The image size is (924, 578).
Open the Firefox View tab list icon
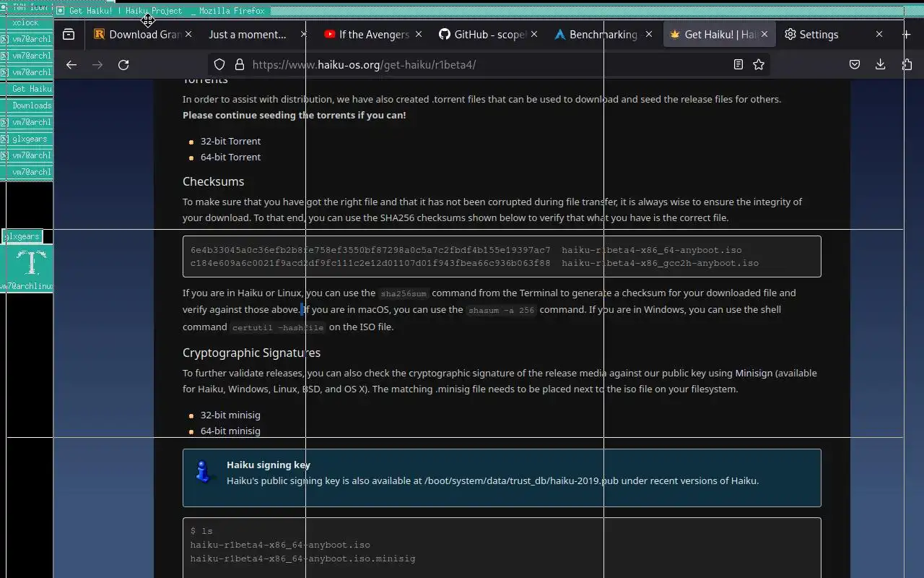(x=69, y=34)
